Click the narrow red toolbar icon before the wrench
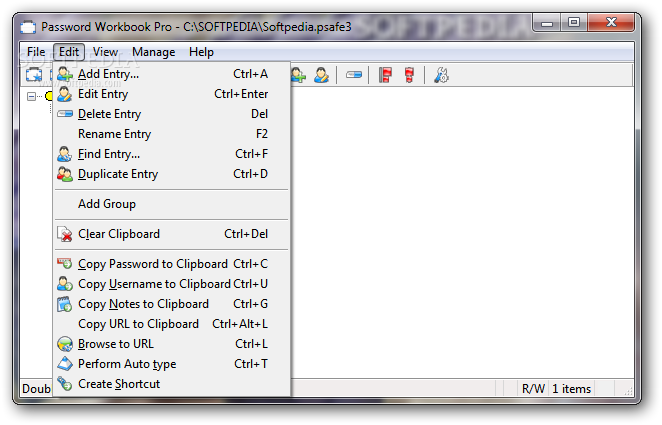The image size is (662, 425). tap(409, 76)
